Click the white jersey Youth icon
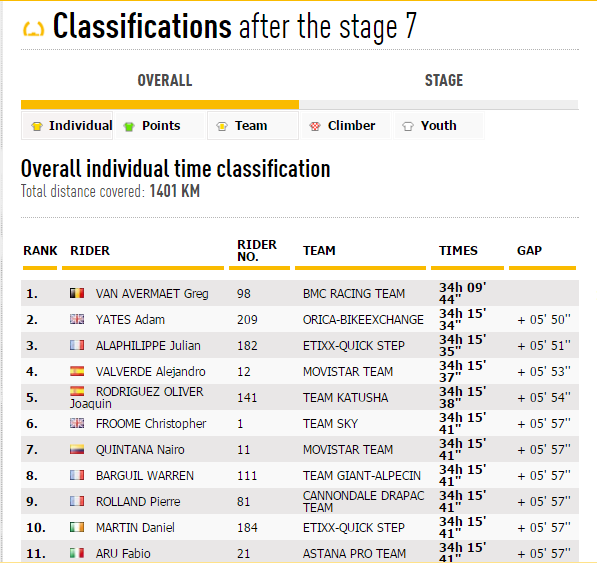 pos(408,126)
